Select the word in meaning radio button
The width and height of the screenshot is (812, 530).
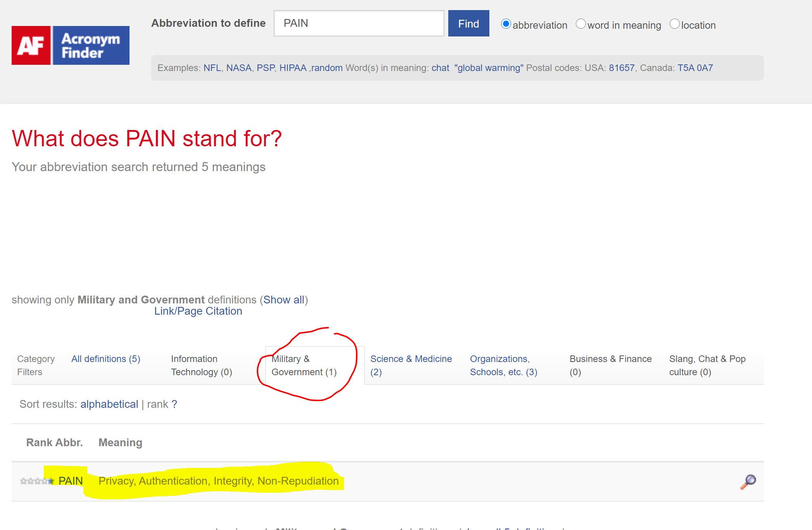(x=580, y=24)
